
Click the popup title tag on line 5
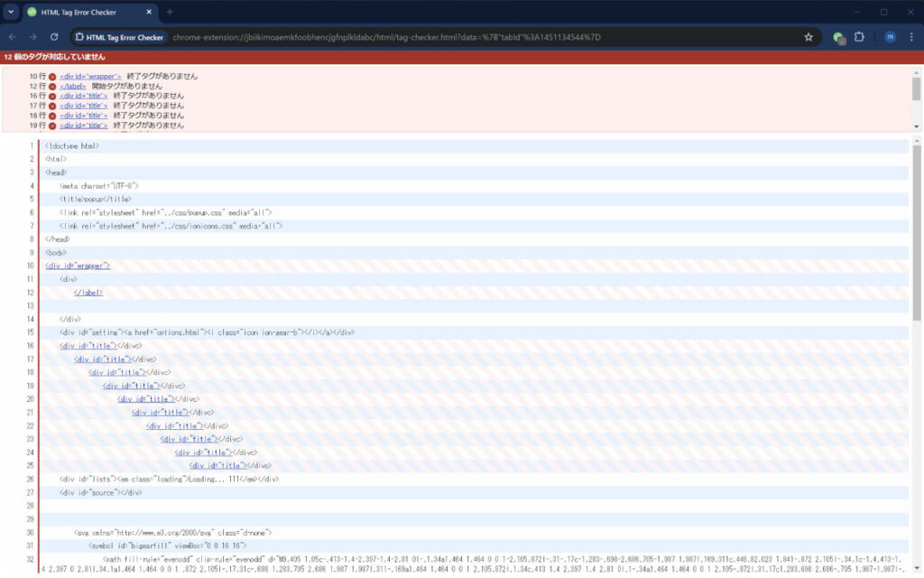coord(96,200)
